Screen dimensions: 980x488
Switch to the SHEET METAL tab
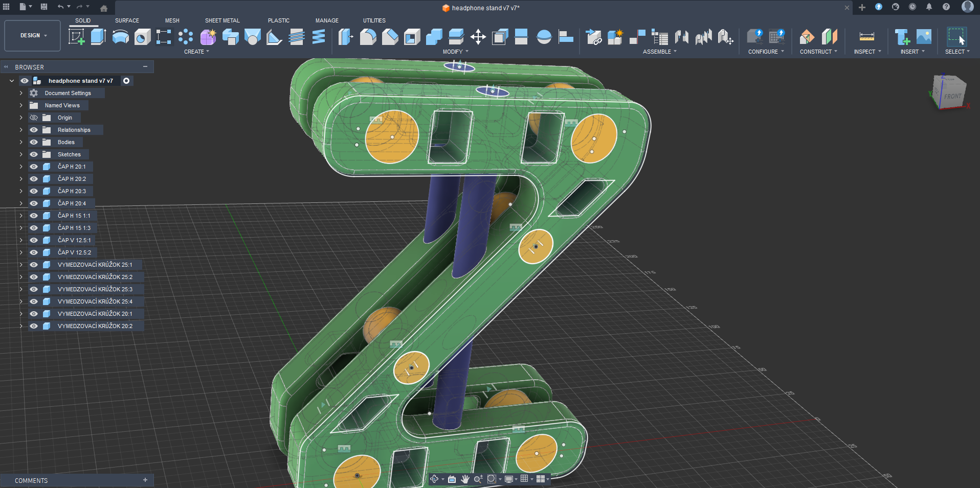pos(222,20)
